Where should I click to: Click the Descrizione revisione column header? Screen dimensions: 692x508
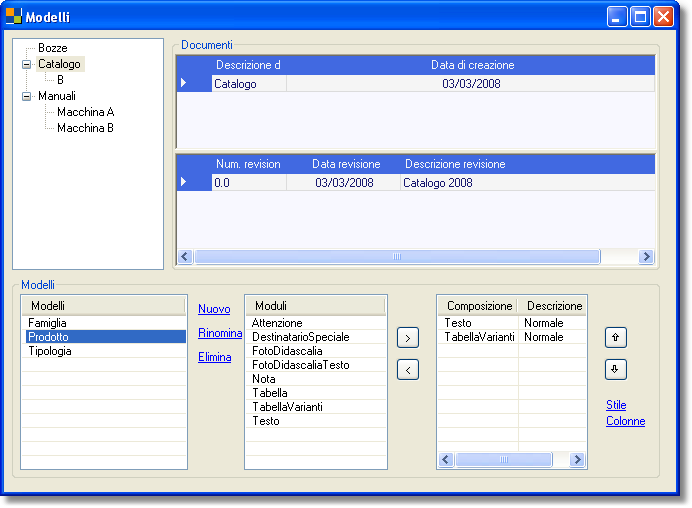(528, 164)
